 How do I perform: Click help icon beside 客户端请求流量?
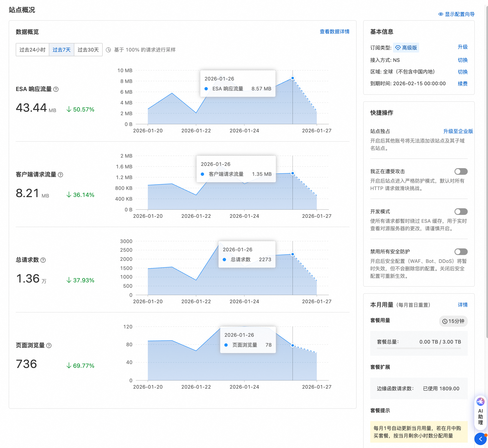pyautogui.click(x=61, y=175)
